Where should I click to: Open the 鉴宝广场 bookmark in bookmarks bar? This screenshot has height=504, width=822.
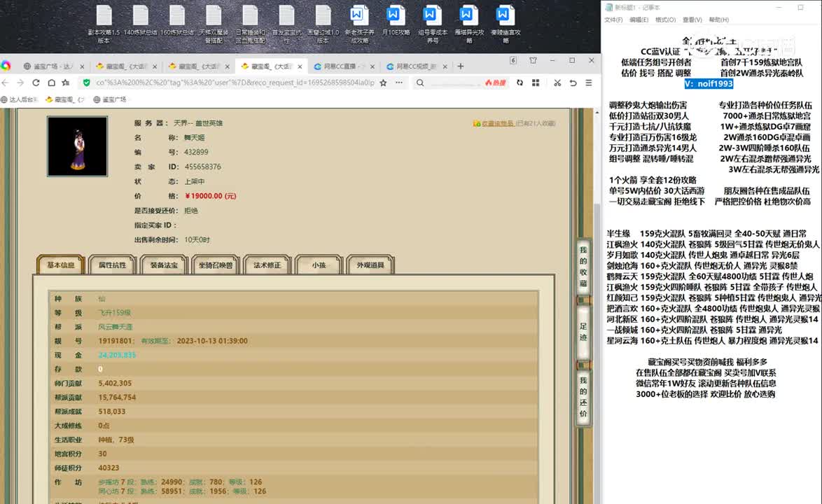[x=109, y=99]
